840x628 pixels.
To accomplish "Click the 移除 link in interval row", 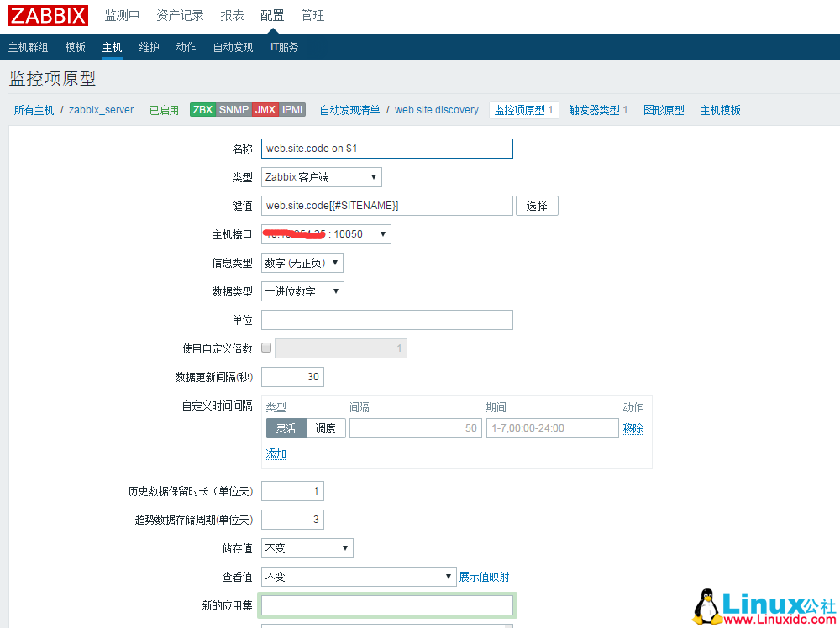I will pos(633,428).
